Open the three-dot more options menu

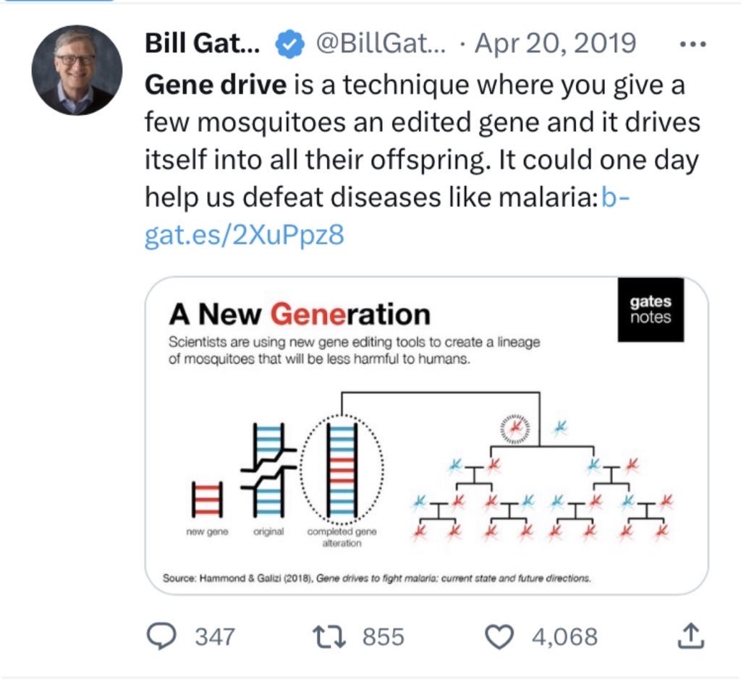tap(693, 44)
